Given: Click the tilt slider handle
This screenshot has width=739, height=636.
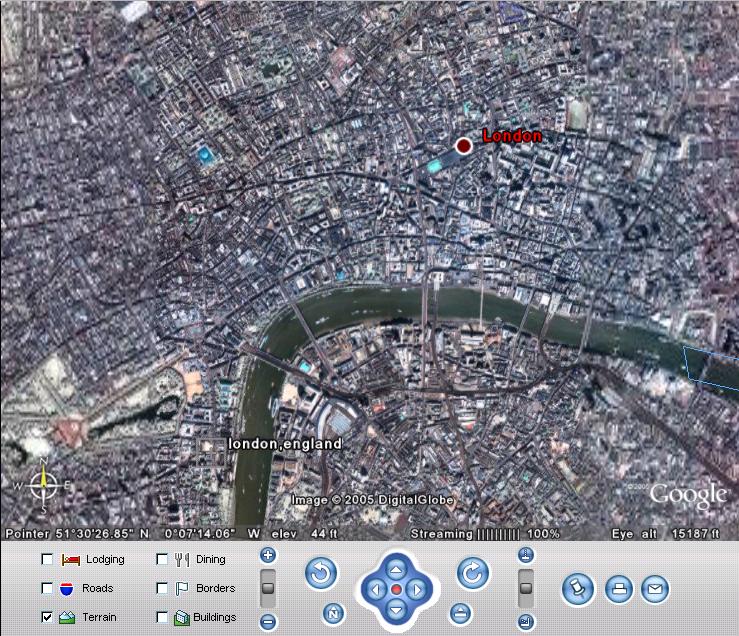Looking at the screenshot, I should pos(526,588).
